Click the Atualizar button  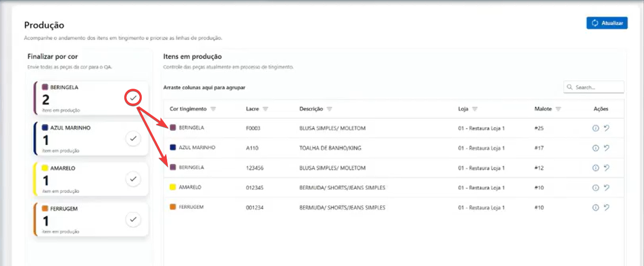click(x=607, y=23)
